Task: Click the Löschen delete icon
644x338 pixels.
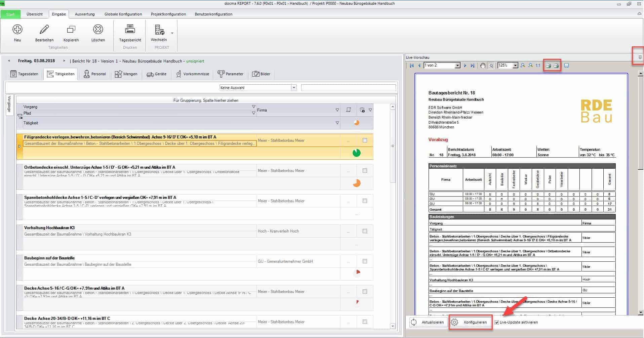Action: point(98,30)
